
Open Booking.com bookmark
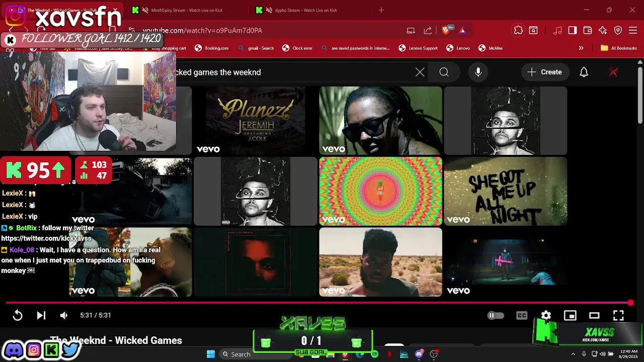(x=212, y=48)
